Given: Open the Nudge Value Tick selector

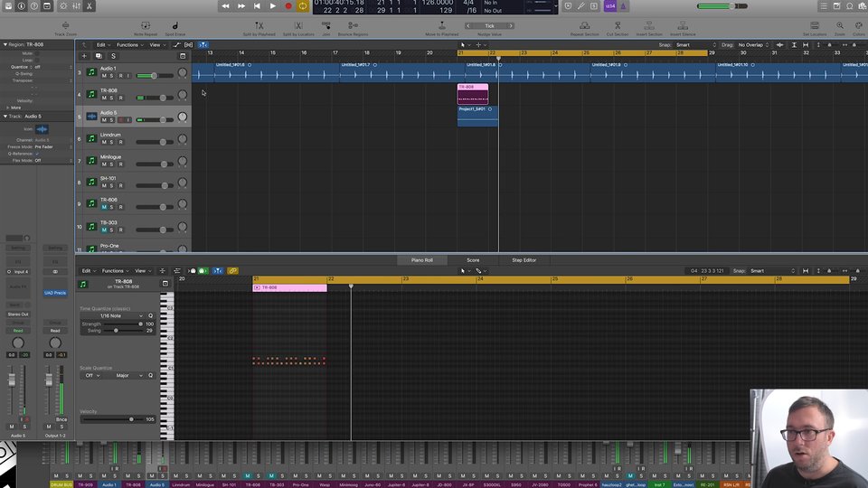Looking at the screenshot, I should 489,26.
